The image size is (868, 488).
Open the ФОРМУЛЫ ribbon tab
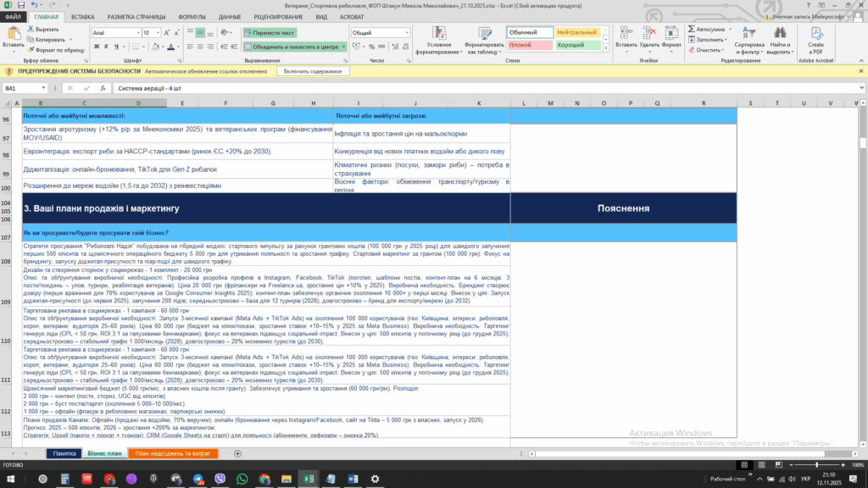coord(192,16)
